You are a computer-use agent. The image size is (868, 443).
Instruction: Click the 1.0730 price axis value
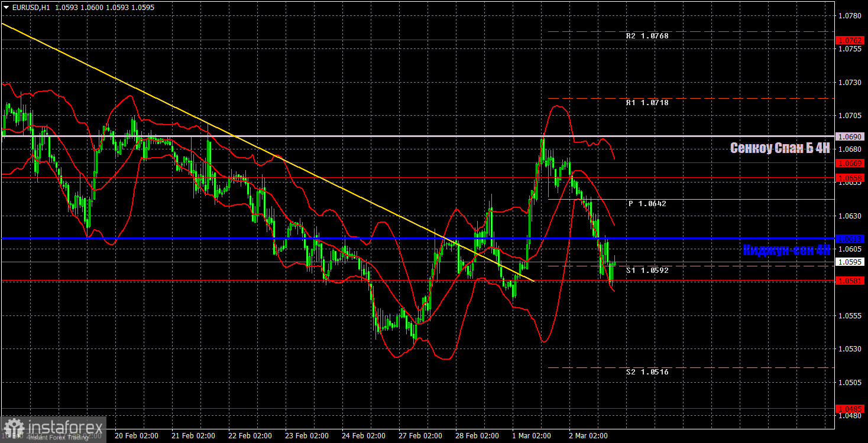(x=850, y=83)
